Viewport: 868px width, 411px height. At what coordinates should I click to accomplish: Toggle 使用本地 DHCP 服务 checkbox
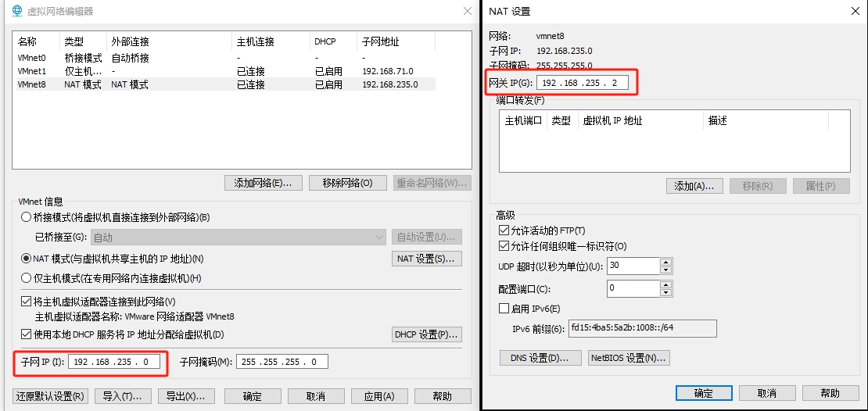coord(27,334)
